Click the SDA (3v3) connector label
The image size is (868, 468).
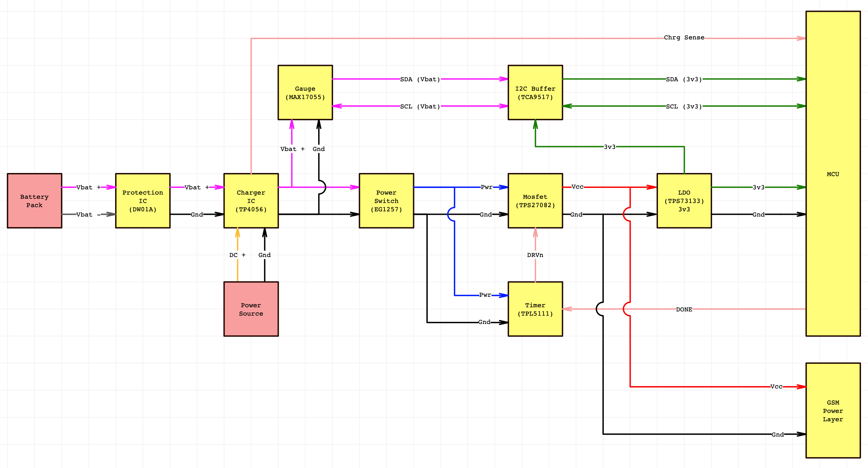point(684,80)
